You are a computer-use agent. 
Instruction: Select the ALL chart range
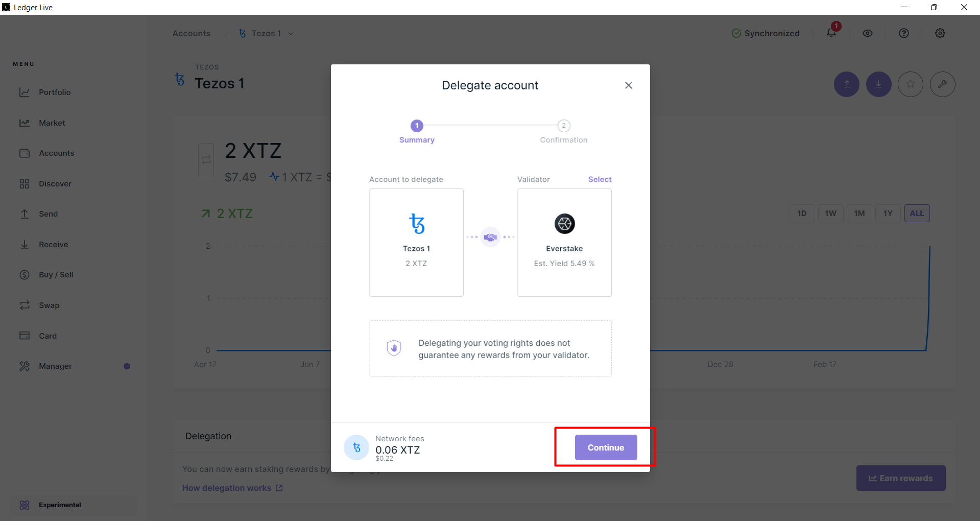click(x=917, y=214)
